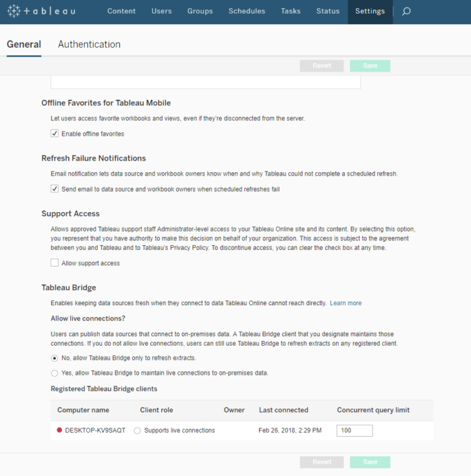Open the search magnifier icon

click(406, 11)
